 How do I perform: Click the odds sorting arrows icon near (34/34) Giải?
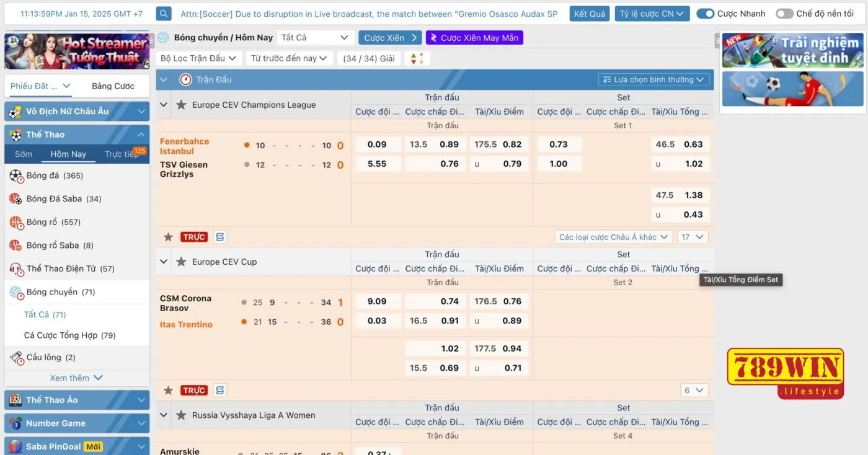[x=417, y=58]
